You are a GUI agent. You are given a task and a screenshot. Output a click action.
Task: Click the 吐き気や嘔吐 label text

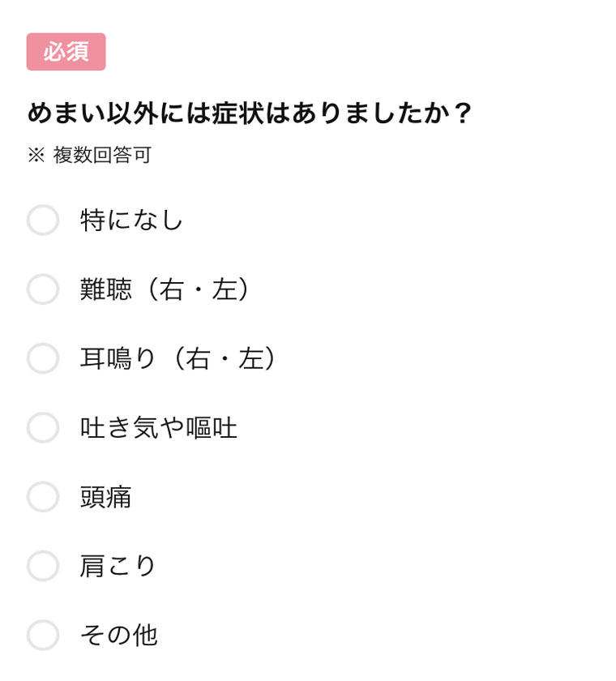coord(158,427)
